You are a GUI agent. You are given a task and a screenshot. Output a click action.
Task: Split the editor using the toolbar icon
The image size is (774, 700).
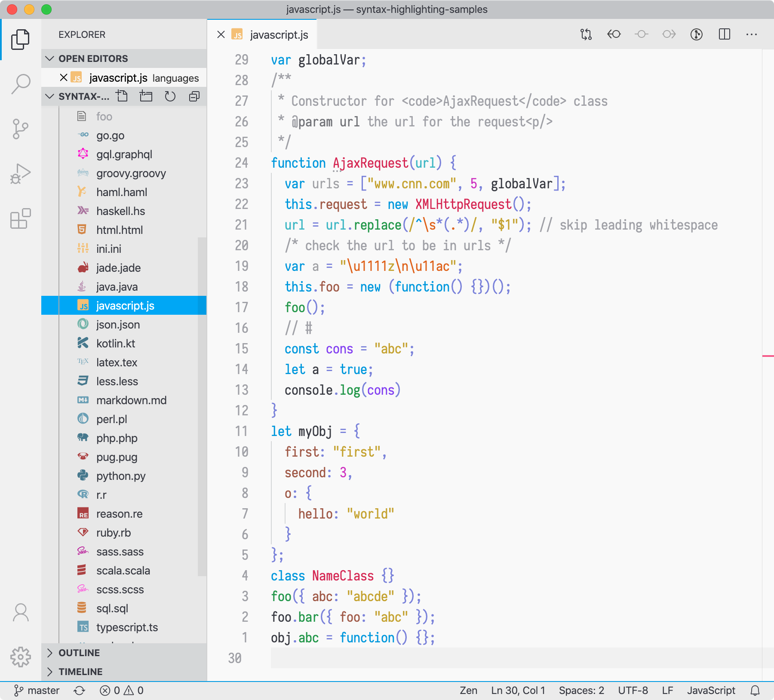pos(725,34)
